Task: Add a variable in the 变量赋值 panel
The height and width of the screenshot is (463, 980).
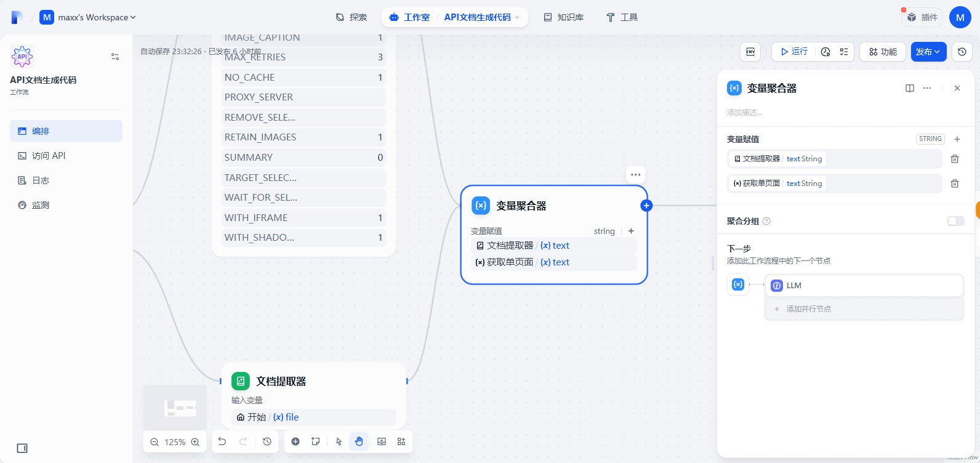Action: coord(957,139)
